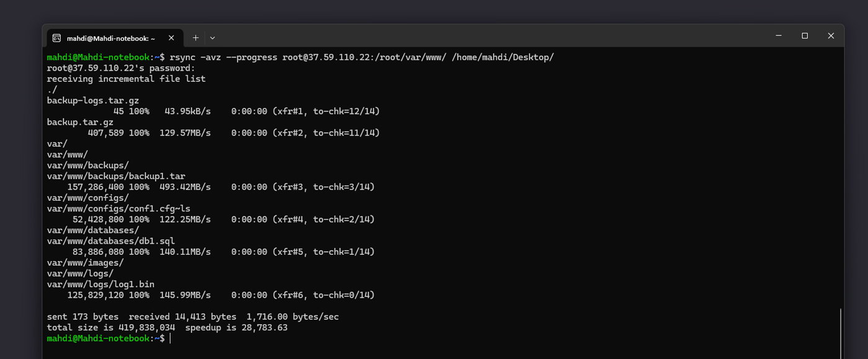Image resolution: width=868 pixels, height=359 pixels.
Task: Click the var/www/logs/log1.bin path
Action: point(100,285)
